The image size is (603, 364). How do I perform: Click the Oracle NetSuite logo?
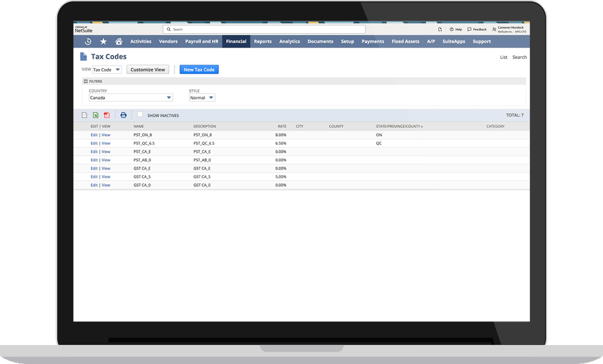click(84, 29)
